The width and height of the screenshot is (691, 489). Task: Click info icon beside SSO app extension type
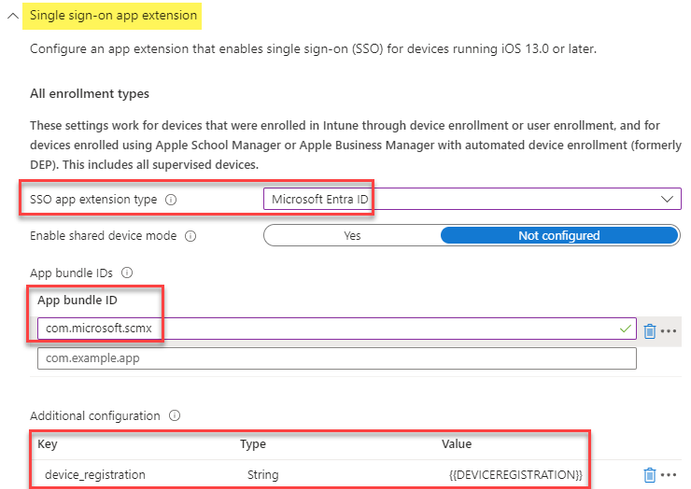tap(171, 200)
